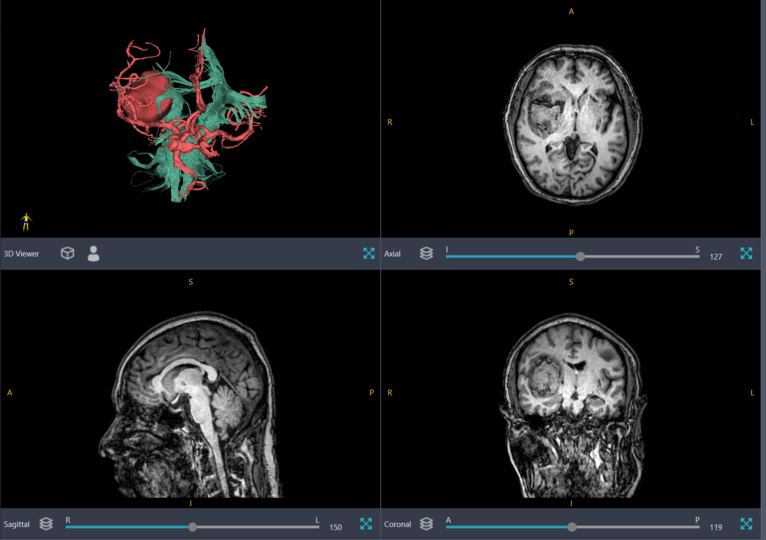Maximize the 3D Viewer panel
This screenshot has width=766, height=540.
pyautogui.click(x=369, y=253)
